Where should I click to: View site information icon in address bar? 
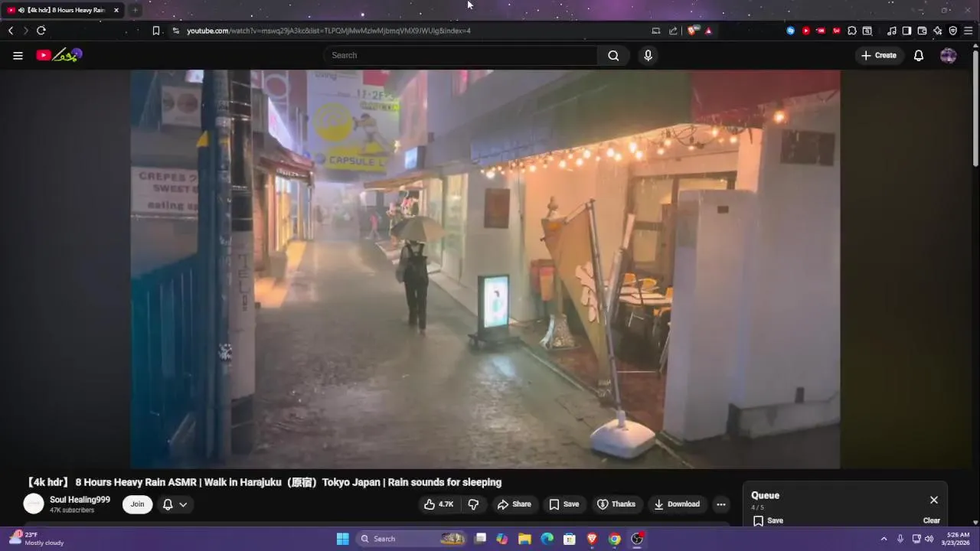pos(175,31)
